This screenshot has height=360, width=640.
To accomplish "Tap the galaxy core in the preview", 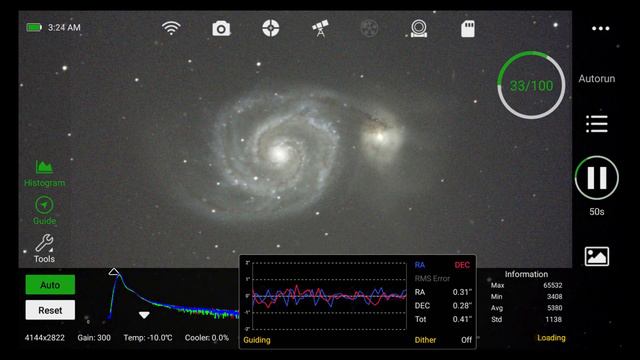I will tap(280, 154).
